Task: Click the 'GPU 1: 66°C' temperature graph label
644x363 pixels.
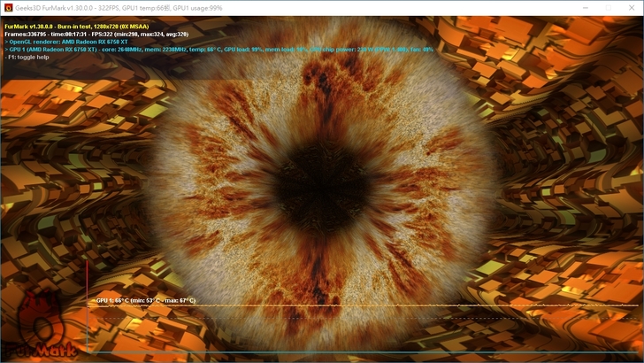Action: tap(146, 300)
